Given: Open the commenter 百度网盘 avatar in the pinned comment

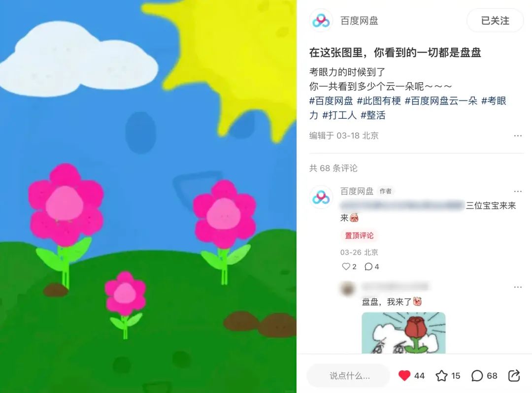Looking at the screenshot, I should click(x=321, y=197).
